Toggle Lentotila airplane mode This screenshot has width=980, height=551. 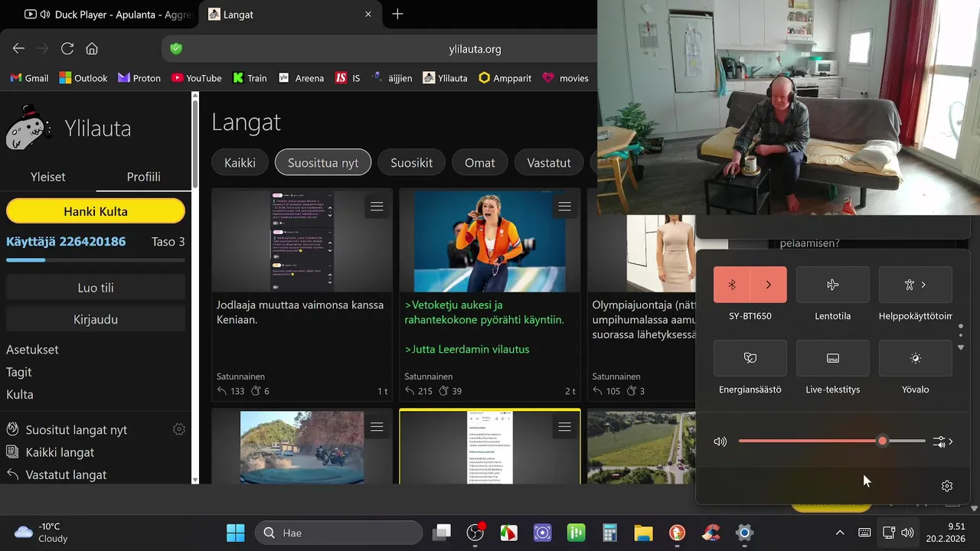(x=833, y=285)
